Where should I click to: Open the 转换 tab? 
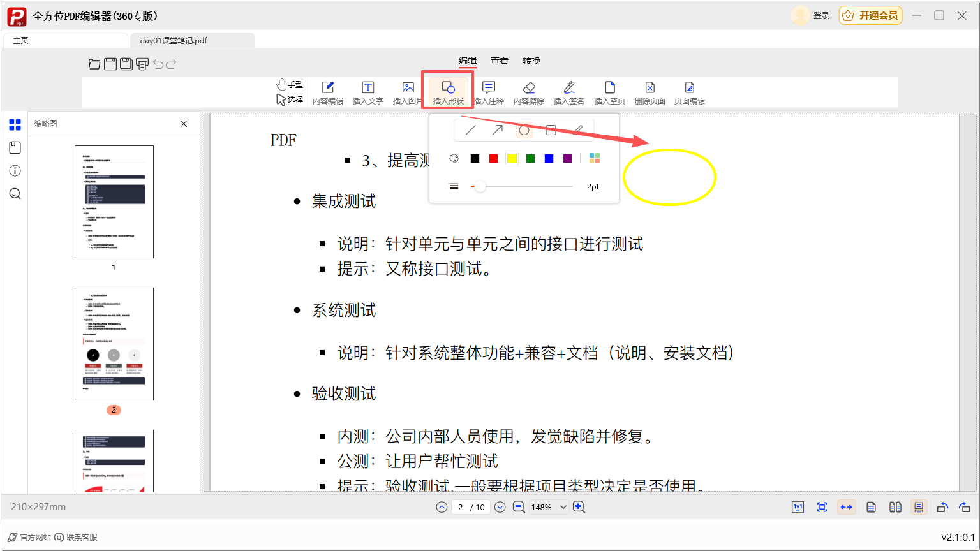point(531,61)
